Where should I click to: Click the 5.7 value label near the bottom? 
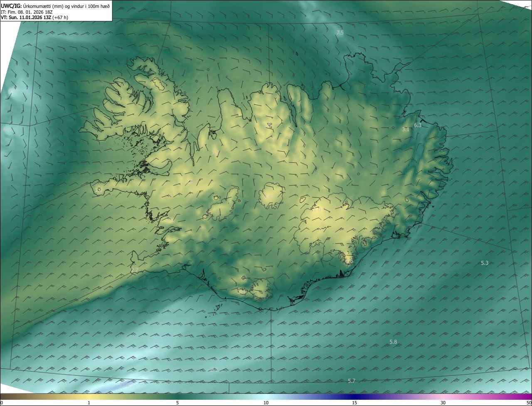click(352, 381)
